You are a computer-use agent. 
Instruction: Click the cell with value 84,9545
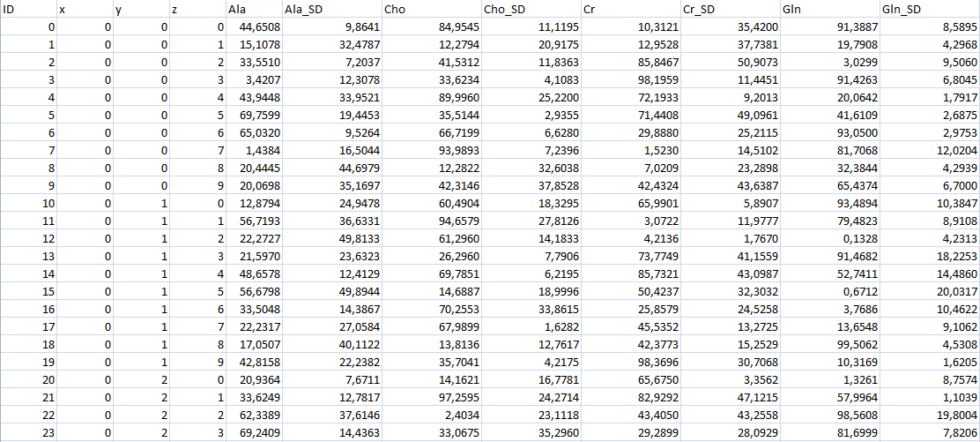[x=430, y=27]
